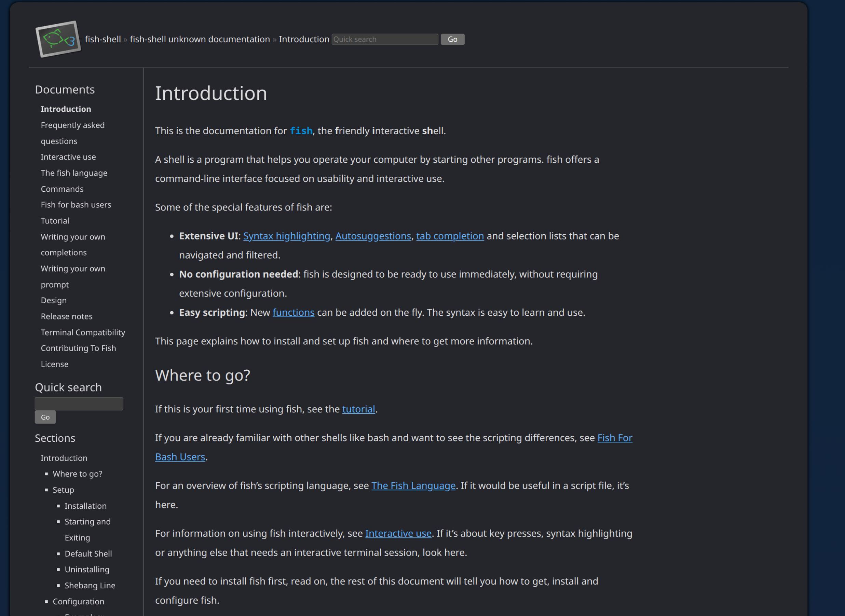Open the Terminal Compatibility page

[83, 332]
